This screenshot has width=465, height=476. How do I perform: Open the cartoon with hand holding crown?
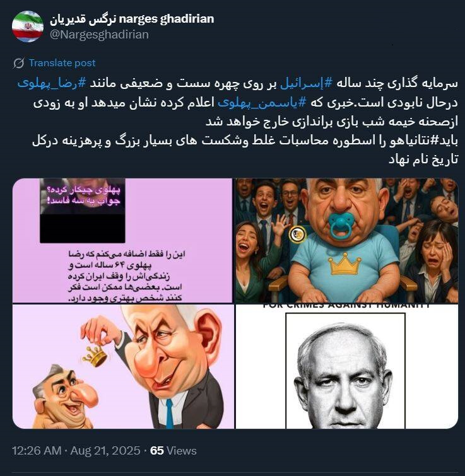[123, 367]
